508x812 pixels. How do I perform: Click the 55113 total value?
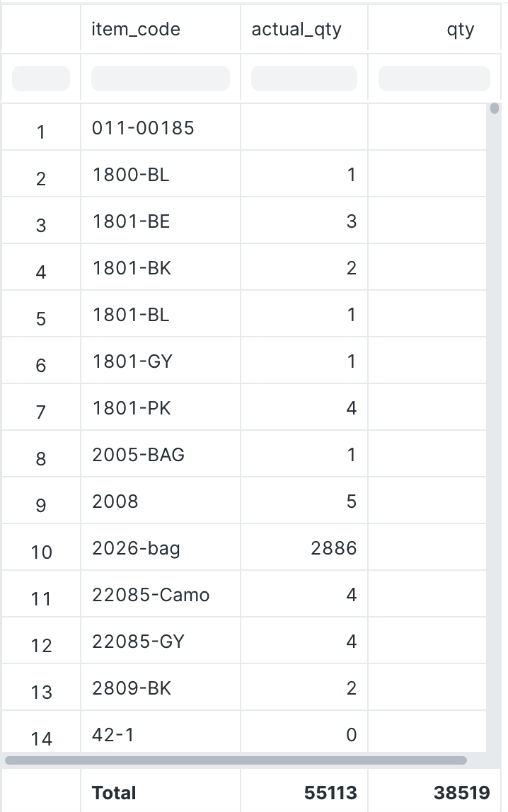point(330,793)
